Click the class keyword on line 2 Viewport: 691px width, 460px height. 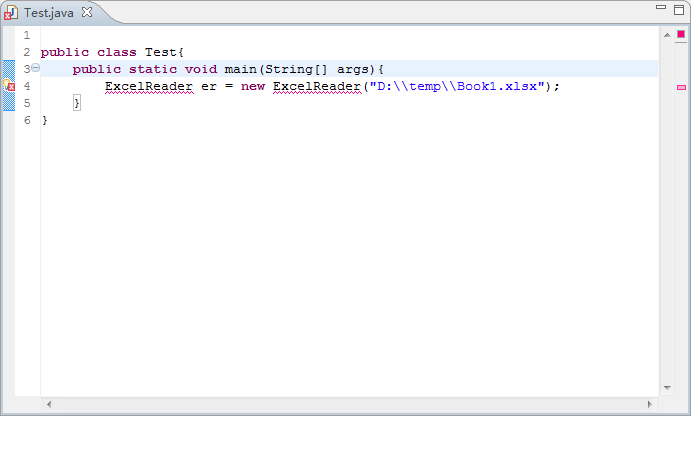point(117,52)
